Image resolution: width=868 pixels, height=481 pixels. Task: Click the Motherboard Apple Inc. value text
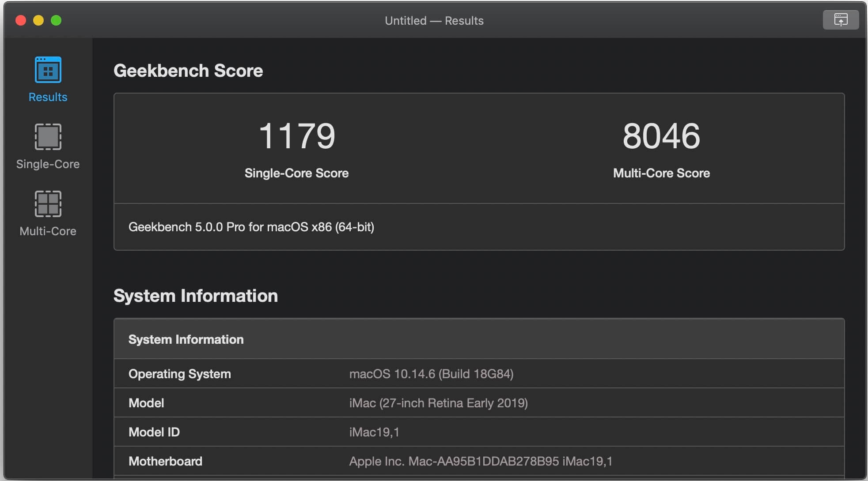click(480, 461)
